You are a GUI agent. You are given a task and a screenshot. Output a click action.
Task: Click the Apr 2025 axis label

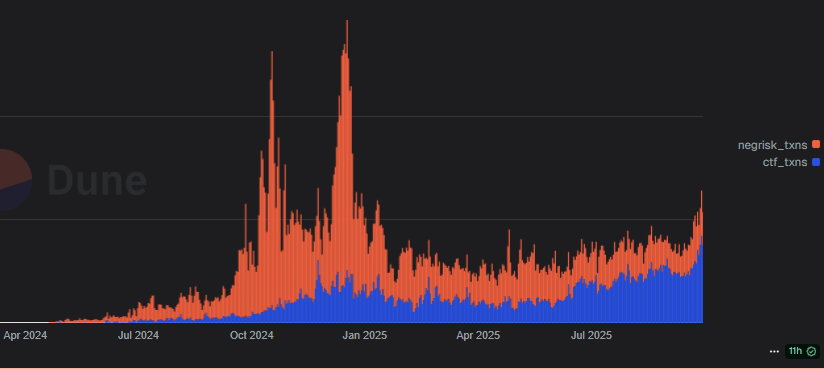[x=478, y=335]
